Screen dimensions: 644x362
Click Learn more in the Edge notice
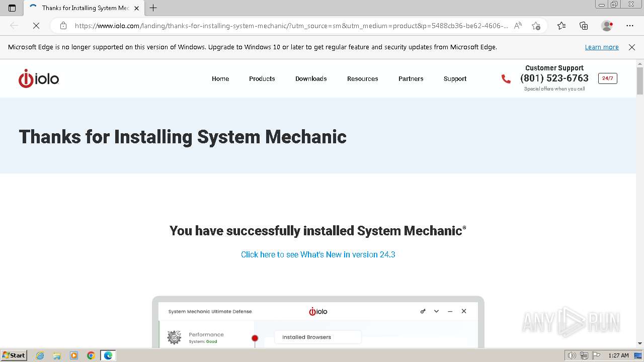[602, 47]
